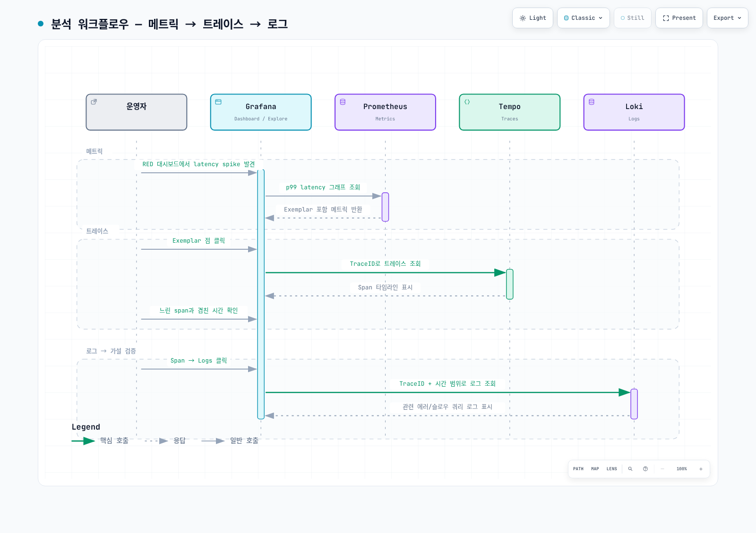The height and width of the screenshot is (533, 756).
Task: Click the '느린 span과 겹친 시간 확인' label
Action: [198, 311]
